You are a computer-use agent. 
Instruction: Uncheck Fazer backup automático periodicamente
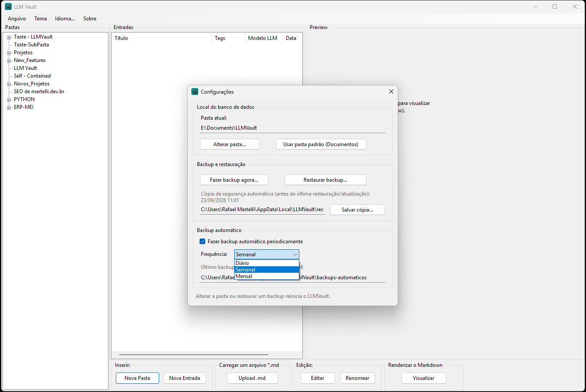pyautogui.click(x=202, y=242)
